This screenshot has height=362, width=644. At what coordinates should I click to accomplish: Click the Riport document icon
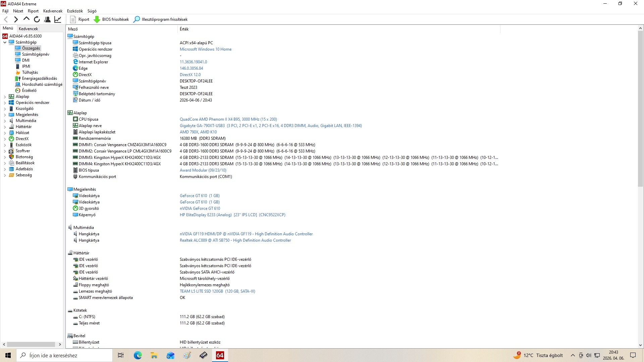(73, 19)
